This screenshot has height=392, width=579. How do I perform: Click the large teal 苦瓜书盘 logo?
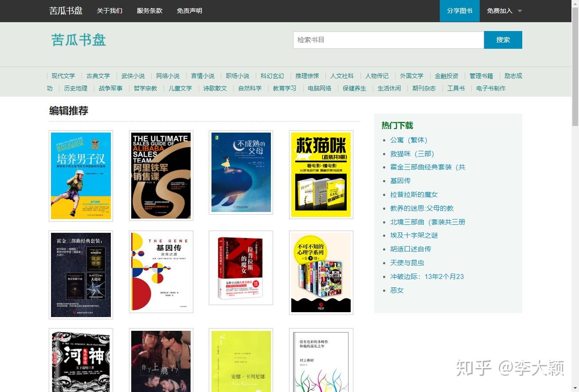[78, 39]
